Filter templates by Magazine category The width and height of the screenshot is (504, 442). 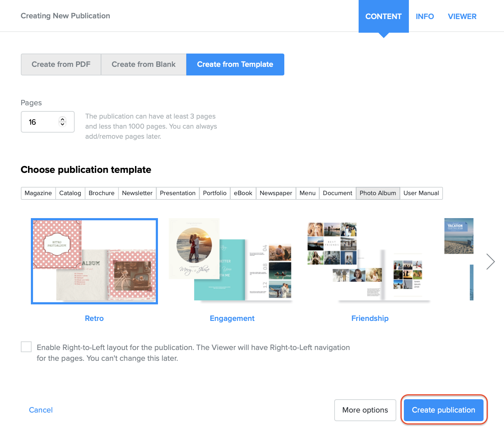(x=38, y=193)
